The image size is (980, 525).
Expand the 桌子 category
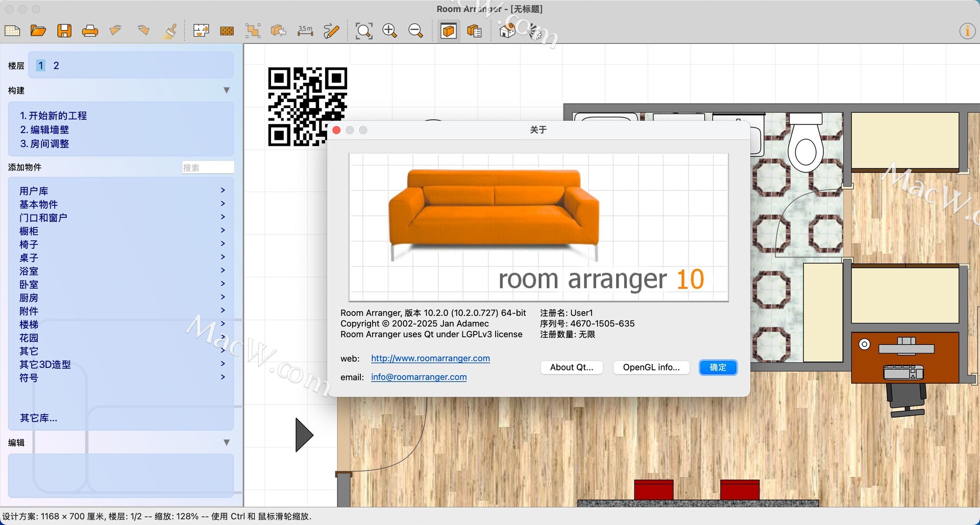[122, 258]
